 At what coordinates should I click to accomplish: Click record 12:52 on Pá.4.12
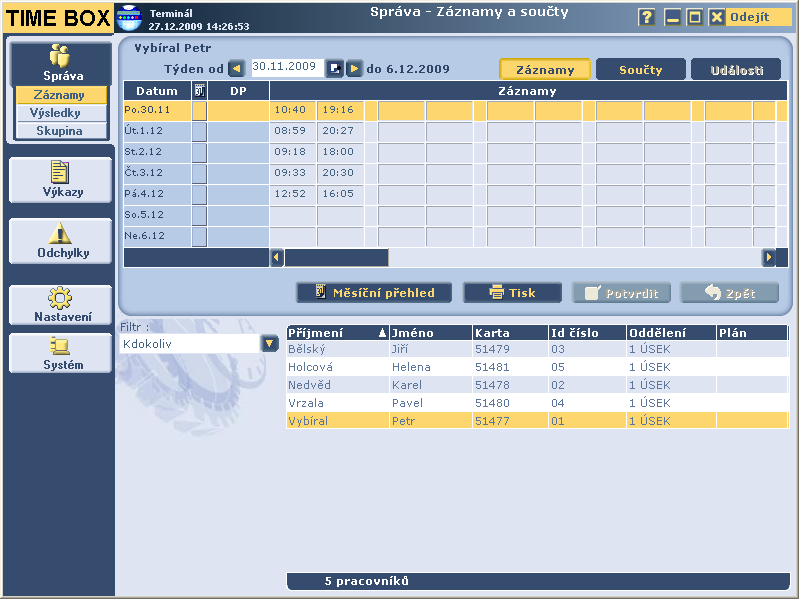tap(292, 195)
